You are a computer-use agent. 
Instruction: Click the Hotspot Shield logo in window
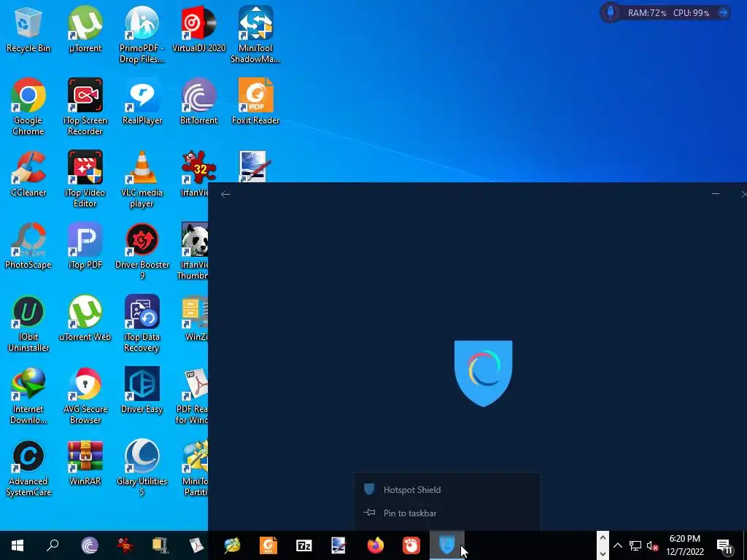(x=483, y=373)
